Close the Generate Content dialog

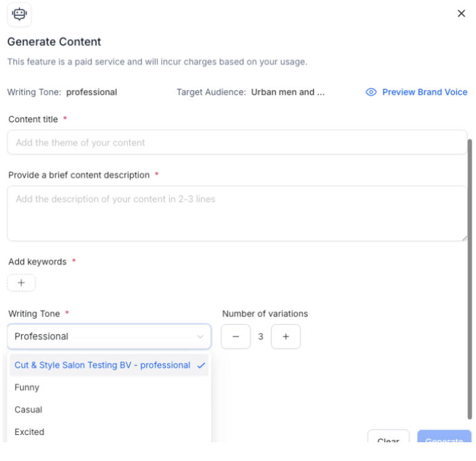461,14
